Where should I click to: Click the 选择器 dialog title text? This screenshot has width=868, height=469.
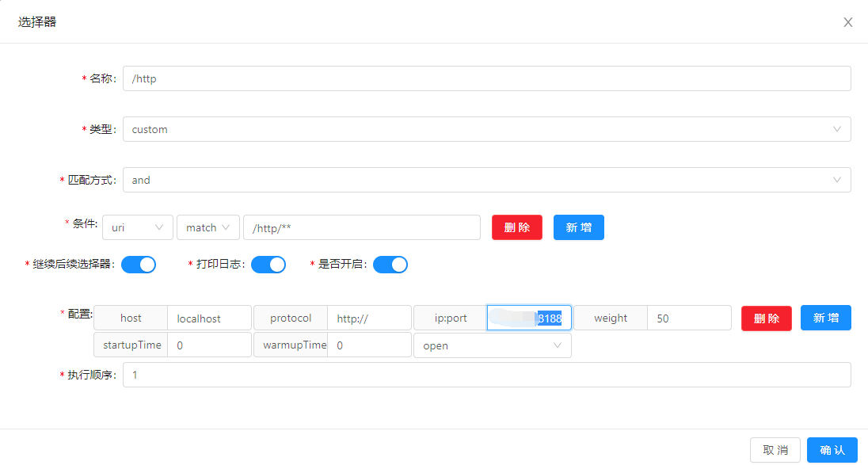point(37,22)
